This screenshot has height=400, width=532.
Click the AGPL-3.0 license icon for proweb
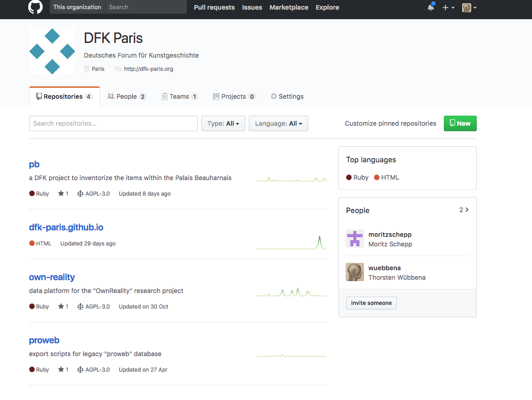coord(80,369)
